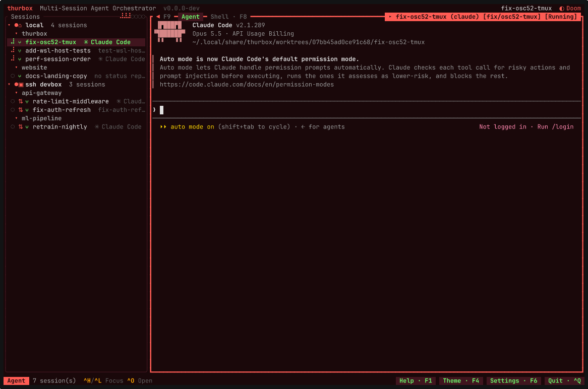Switch to the Agent tab
588x389 pixels.
coord(191,17)
